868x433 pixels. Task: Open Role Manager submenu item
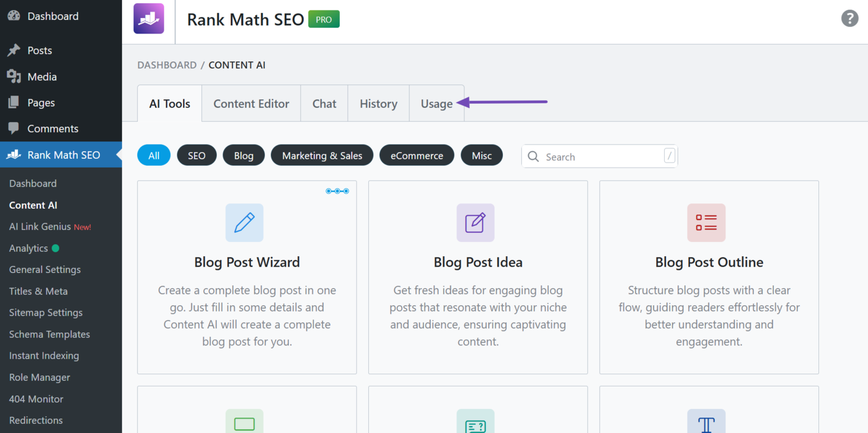[x=40, y=377]
